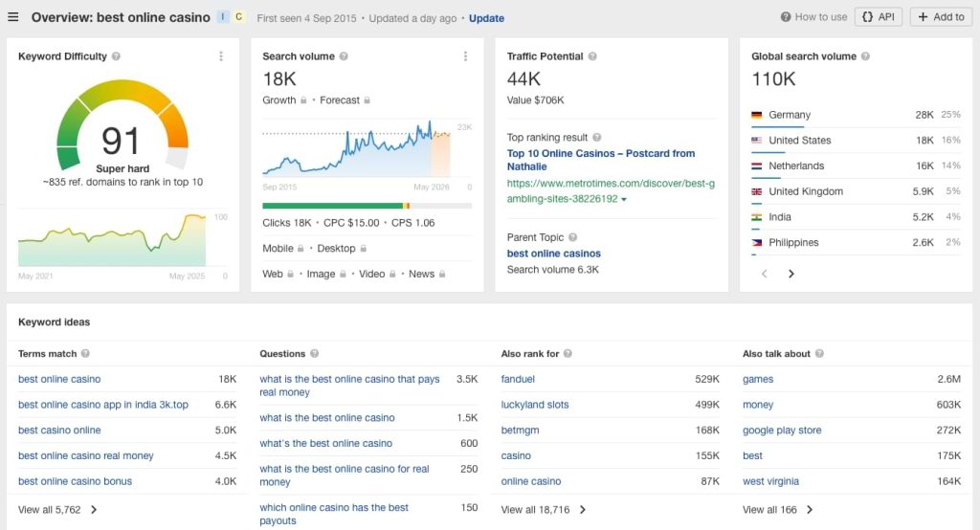Click the Traffic Potential help icon
The image size is (980, 530).
[592, 56]
